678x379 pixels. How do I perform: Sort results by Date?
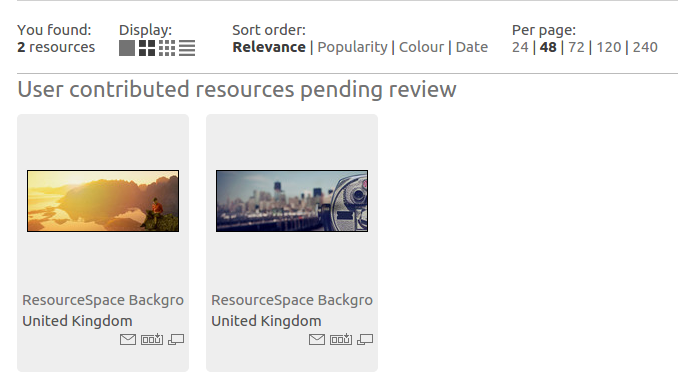pyautogui.click(x=472, y=47)
